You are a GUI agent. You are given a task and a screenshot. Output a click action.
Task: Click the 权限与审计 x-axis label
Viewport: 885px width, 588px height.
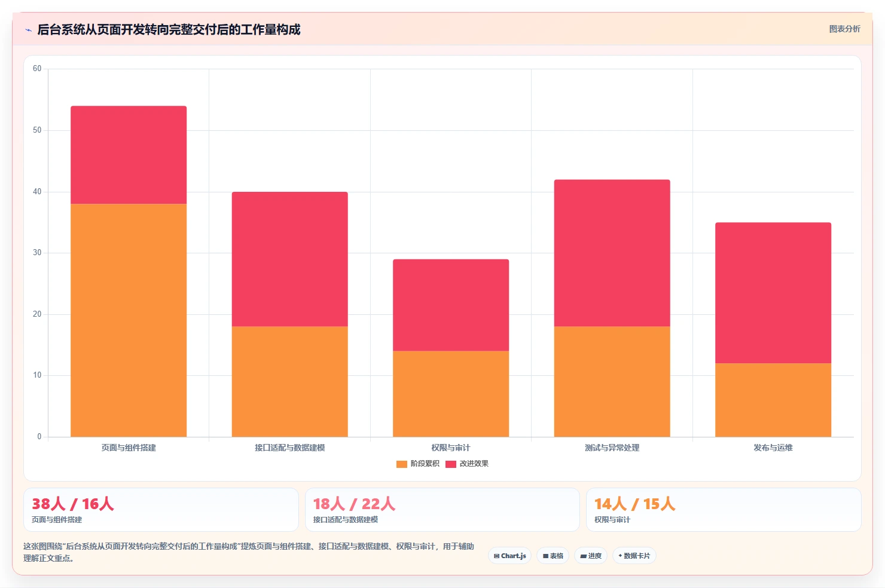click(x=451, y=448)
